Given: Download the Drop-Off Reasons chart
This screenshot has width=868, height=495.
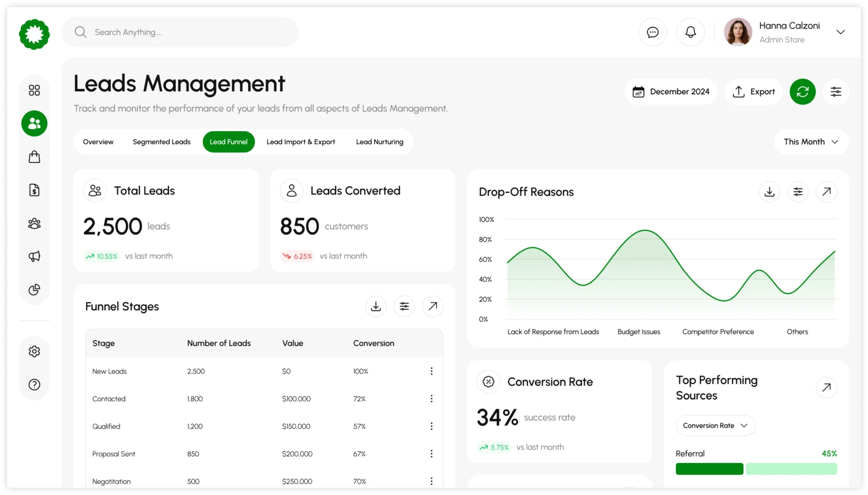Looking at the screenshot, I should [x=769, y=192].
